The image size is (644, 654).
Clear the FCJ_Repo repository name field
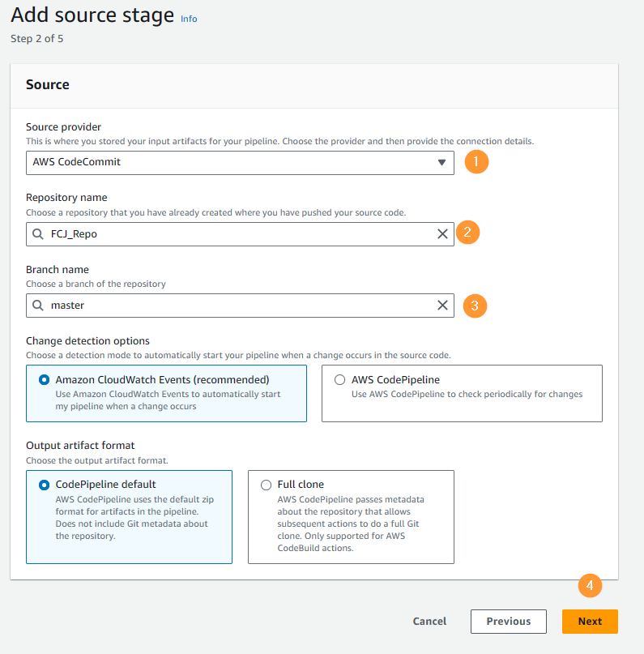click(x=442, y=234)
